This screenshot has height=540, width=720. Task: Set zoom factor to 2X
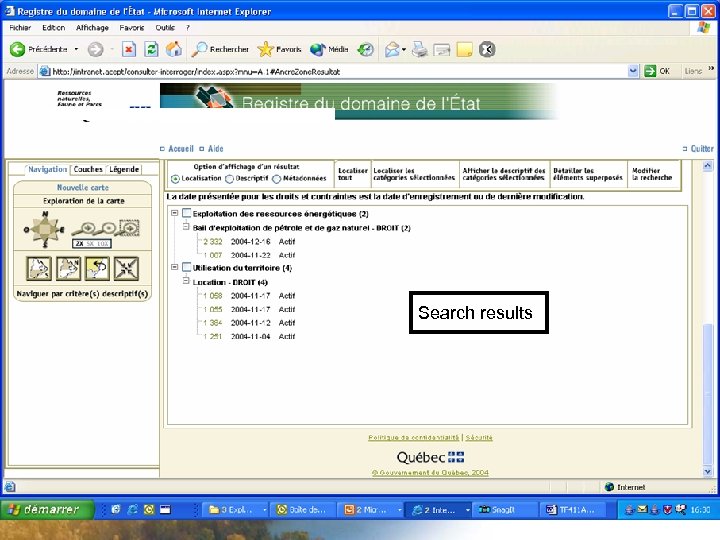(x=79, y=243)
